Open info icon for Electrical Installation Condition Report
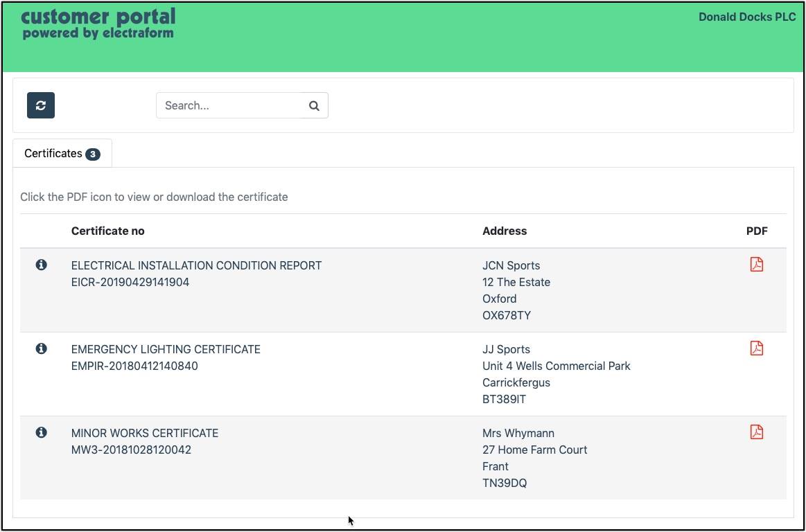Screen dimensions: 806x532 (x=41, y=265)
